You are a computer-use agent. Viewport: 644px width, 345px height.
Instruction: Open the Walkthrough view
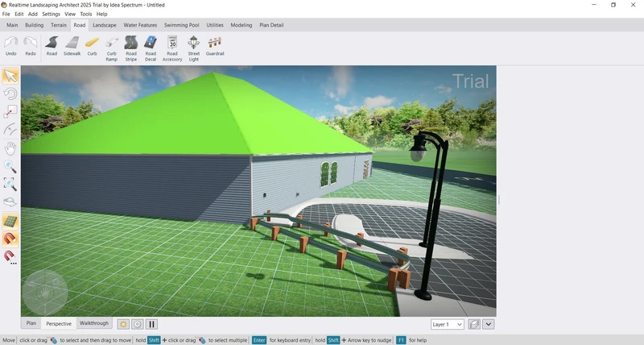(x=93, y=323)
